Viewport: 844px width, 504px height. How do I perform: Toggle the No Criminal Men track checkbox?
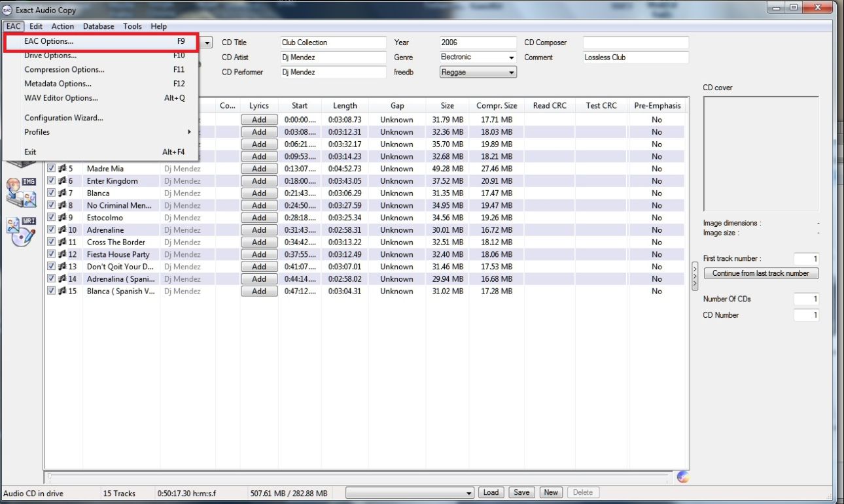point(52,205)
